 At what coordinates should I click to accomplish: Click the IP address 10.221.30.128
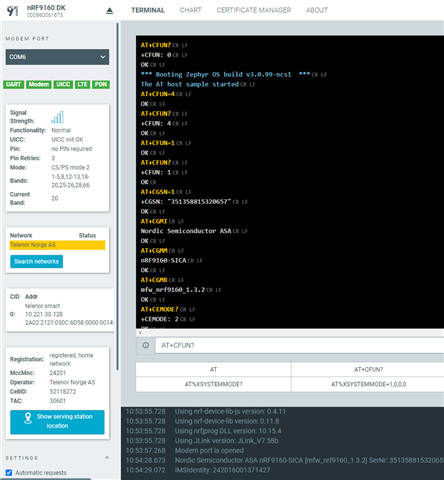44,314
